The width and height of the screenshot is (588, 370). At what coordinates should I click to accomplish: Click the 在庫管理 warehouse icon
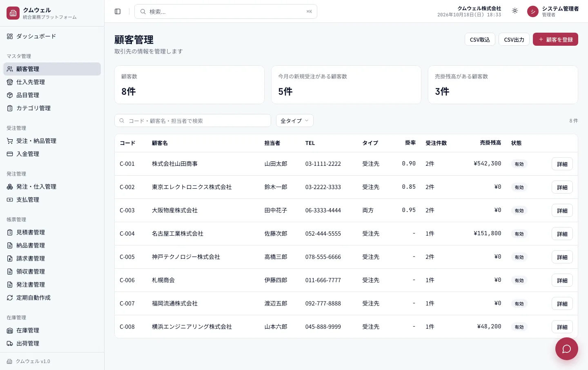point(10,330)
